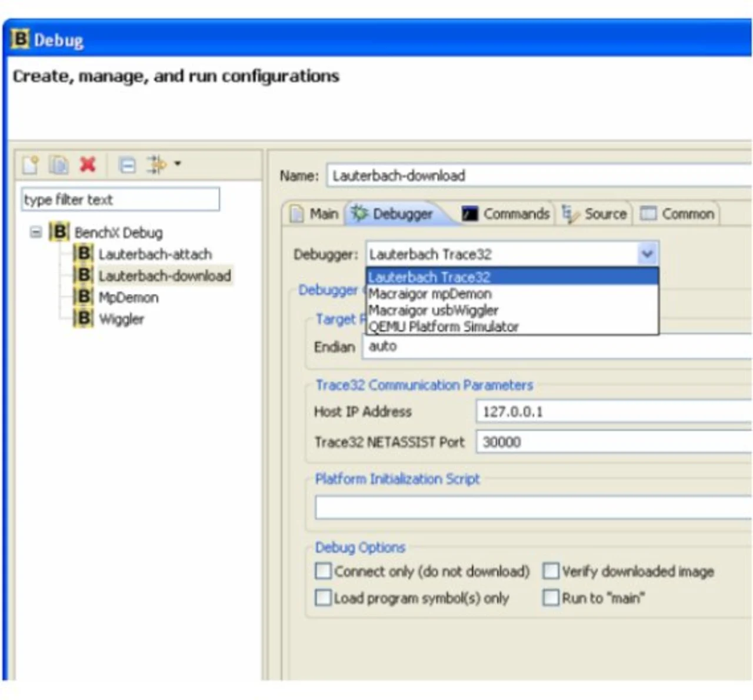Click the new launch configuration icon
Image resolution: width=753 pixels, height=700 pixels.
[x=31, y=165]
